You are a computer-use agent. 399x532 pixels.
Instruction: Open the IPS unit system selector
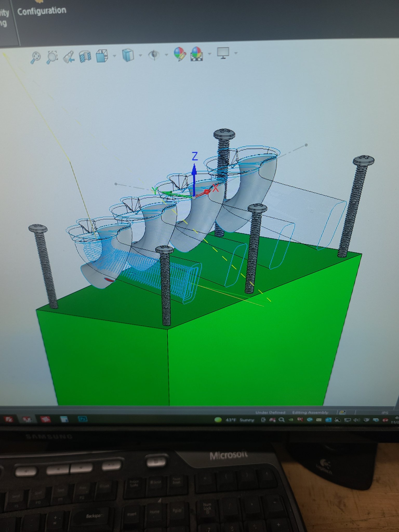385,413
